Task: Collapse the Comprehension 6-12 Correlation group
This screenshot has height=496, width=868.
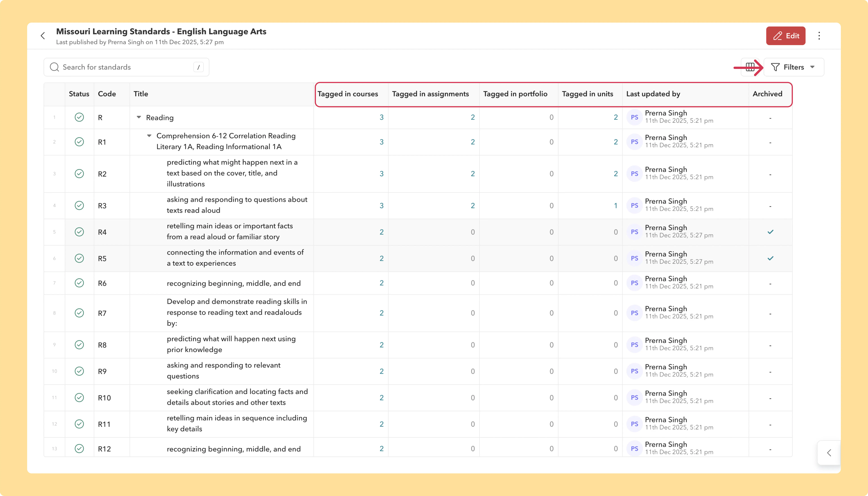Action: pyautogui.click(x=149, y=136)
